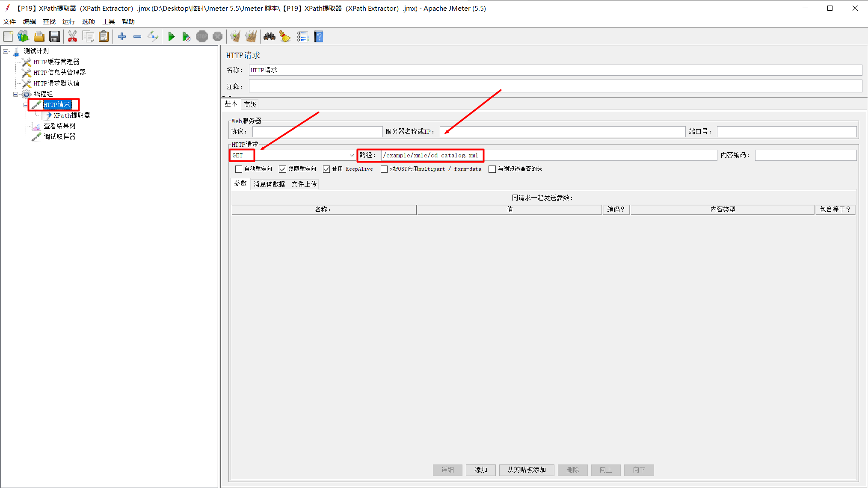
Task: Enable 自动重定向 checkbox
Action: tap(239, 169)
